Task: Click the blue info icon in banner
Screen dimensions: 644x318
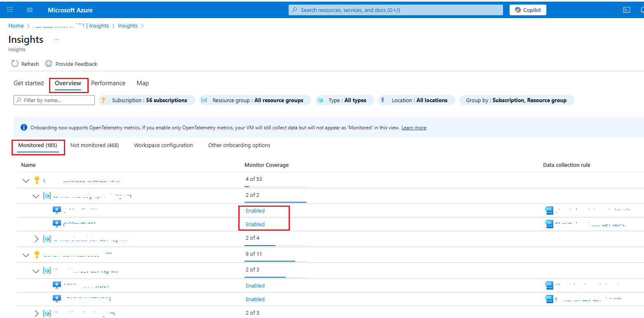Action: pos(24,127)
